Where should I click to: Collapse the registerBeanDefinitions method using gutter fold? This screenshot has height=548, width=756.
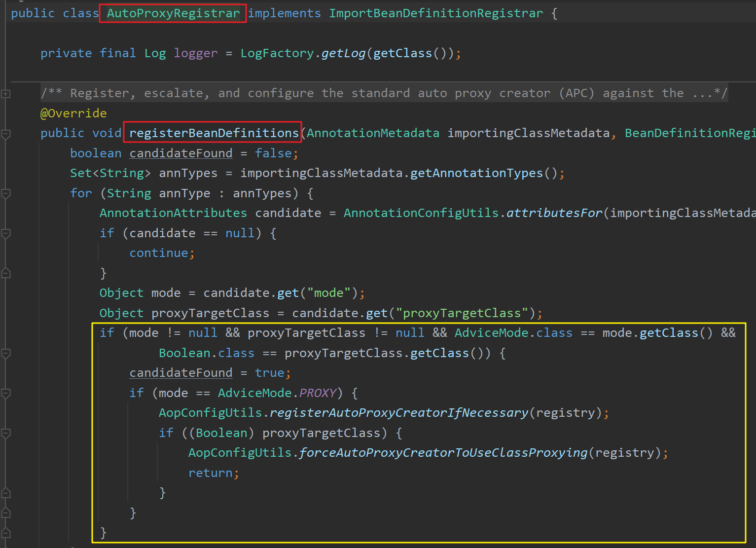click(x=6, y=134)
